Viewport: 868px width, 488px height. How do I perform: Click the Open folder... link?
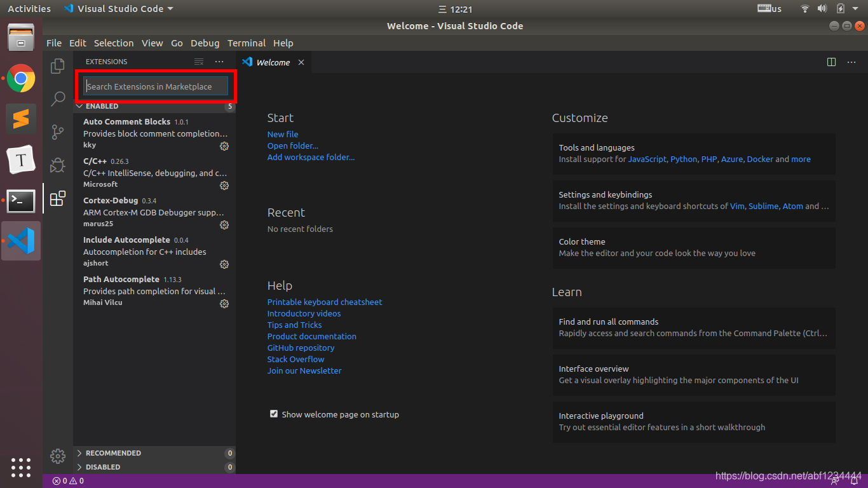(293, 146)
